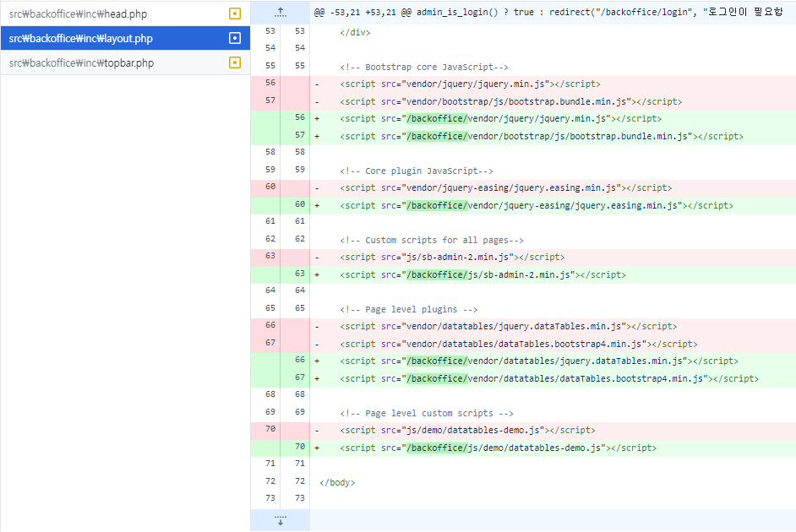Click Page level custom scripts comment line

point(427,413)
